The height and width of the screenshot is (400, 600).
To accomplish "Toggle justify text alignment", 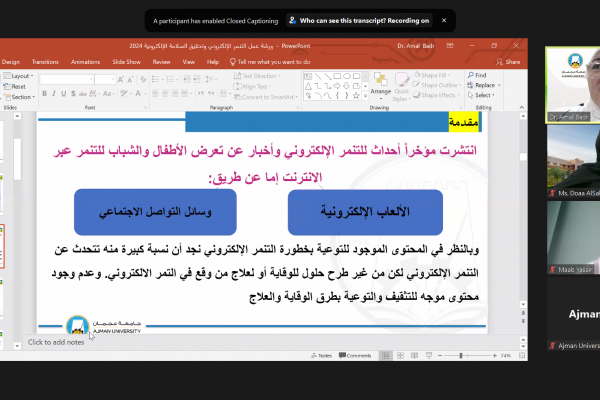I will click(185, 93).
